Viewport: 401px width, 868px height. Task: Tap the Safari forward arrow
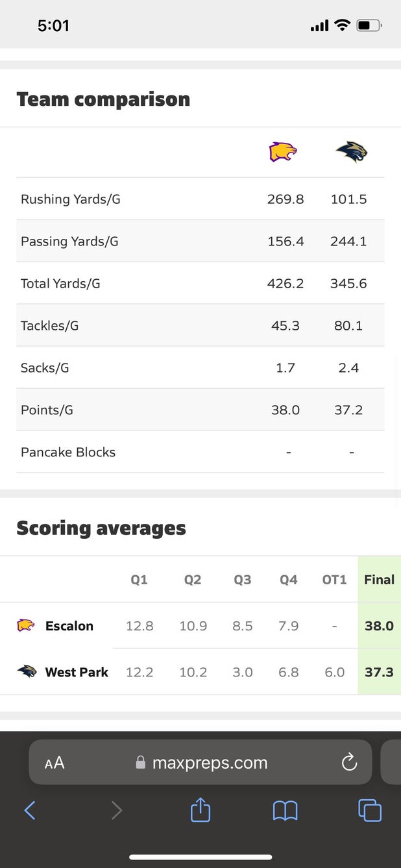pyautogui.click(x=116, y=810)
